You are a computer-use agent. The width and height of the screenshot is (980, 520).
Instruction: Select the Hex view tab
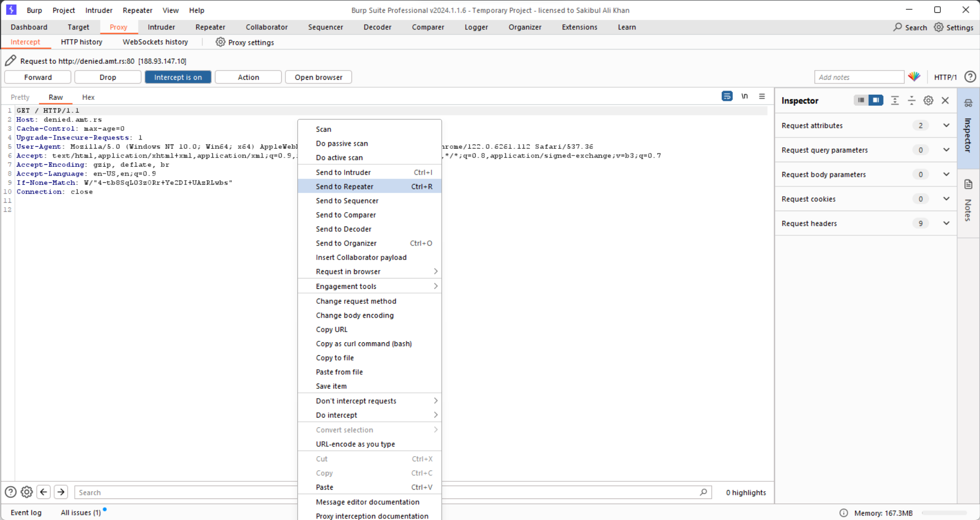click(88, 97)
